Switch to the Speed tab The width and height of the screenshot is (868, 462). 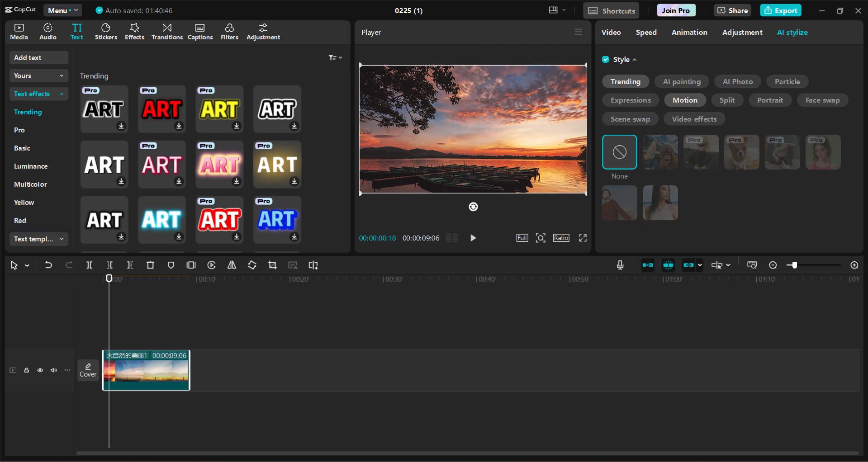point(646,32)
